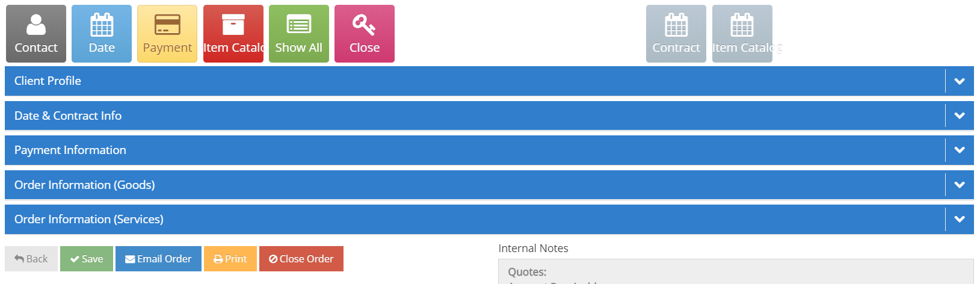Select the yellow Payment card icon

click(x=167, y=34)
